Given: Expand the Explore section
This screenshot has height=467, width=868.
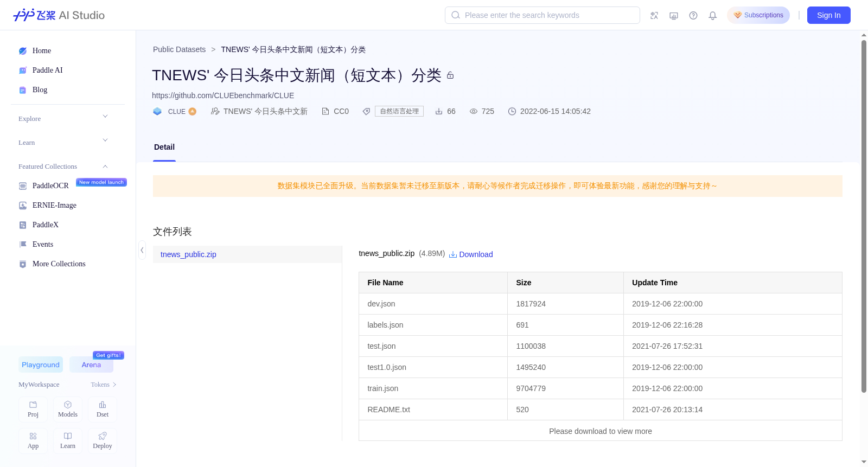Looking at the screenshot, I should click(x=63, y=118).
